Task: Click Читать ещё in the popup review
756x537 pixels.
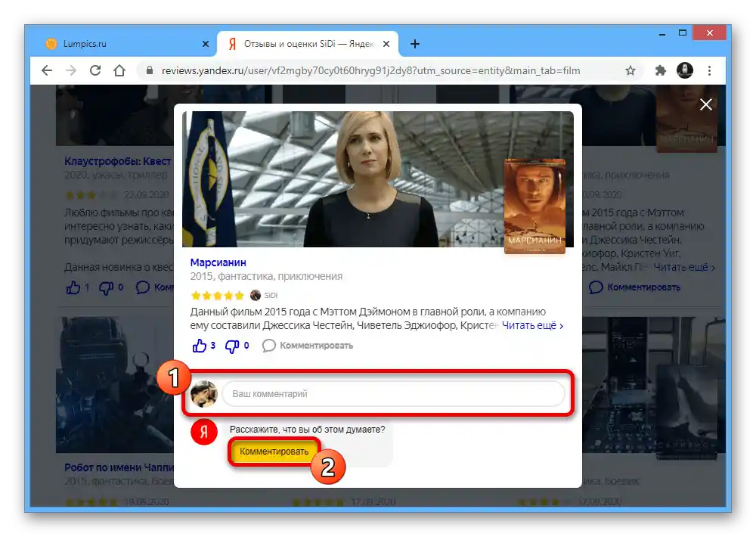Action: (532, 325)
